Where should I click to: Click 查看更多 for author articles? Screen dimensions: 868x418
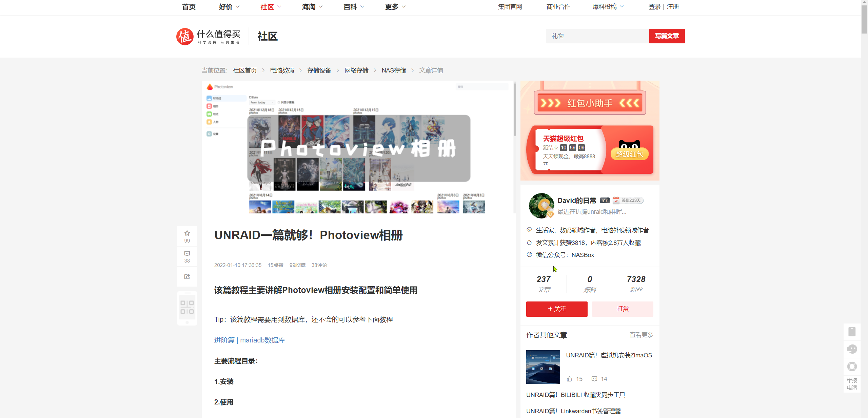tap(642, 335)
